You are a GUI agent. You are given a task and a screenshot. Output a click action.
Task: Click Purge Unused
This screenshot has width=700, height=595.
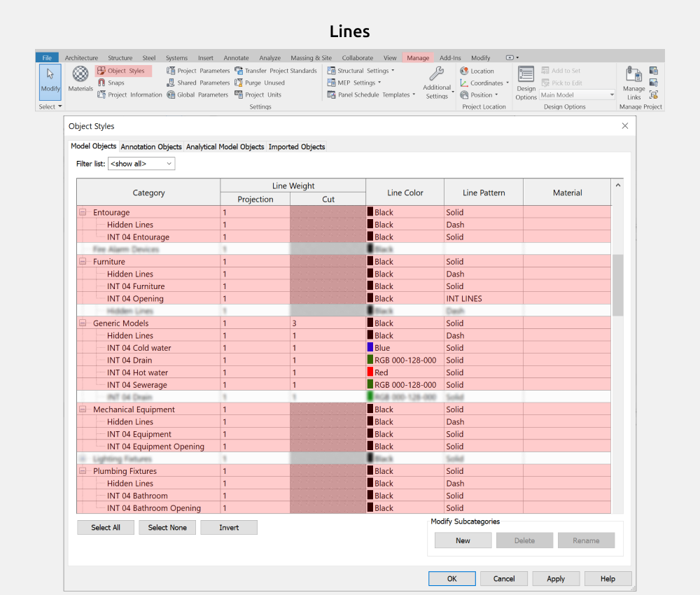pos(260,83)
